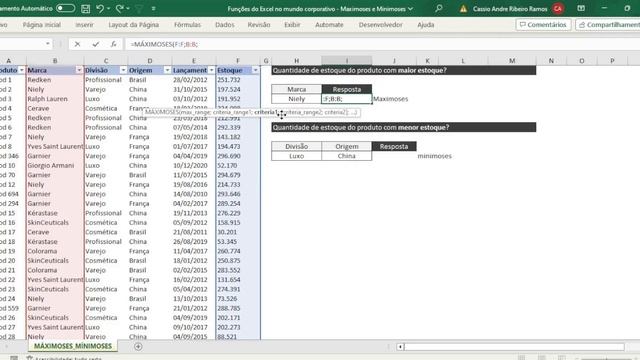
Task: Click the Maximoses label cell
Action: tap(391, 99)
